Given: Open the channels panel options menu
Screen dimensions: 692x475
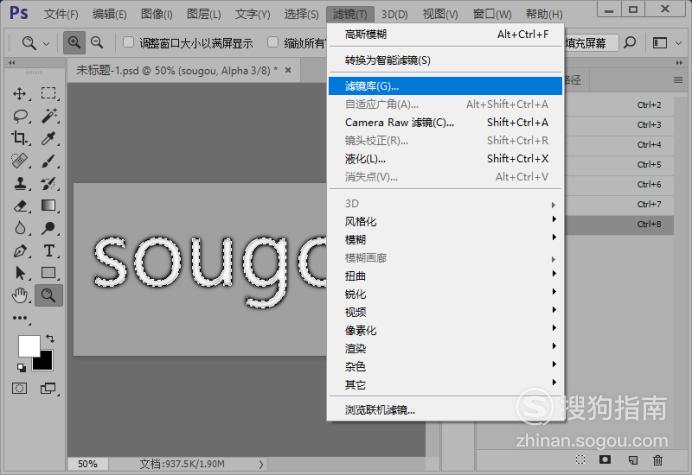Looking at the screenshot, I should pyautogui.click(x=678, y=80).
